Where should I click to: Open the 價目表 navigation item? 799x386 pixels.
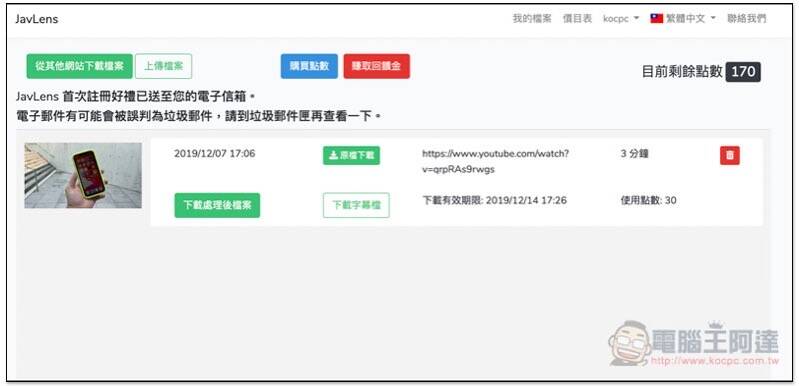pos(577,19)
